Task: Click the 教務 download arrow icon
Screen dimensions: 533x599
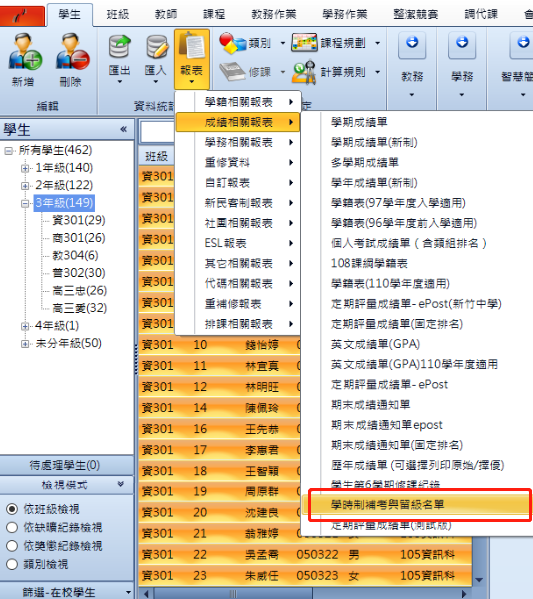Action: (x=412, y=45)
